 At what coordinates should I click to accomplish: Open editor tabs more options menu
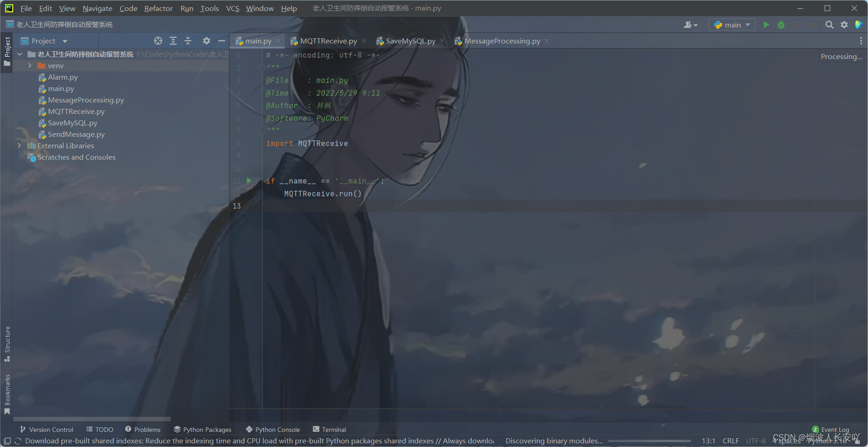(861, 41)
